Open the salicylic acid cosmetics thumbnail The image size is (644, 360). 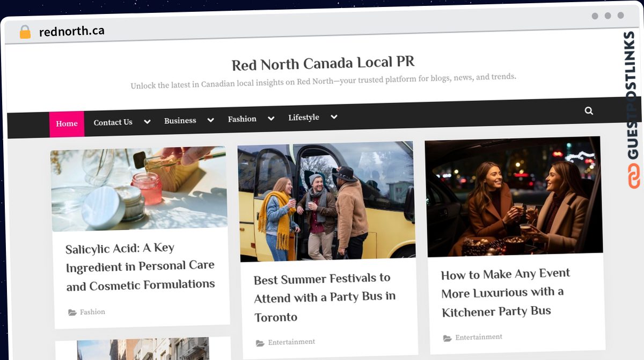click(x=139, y=189)
